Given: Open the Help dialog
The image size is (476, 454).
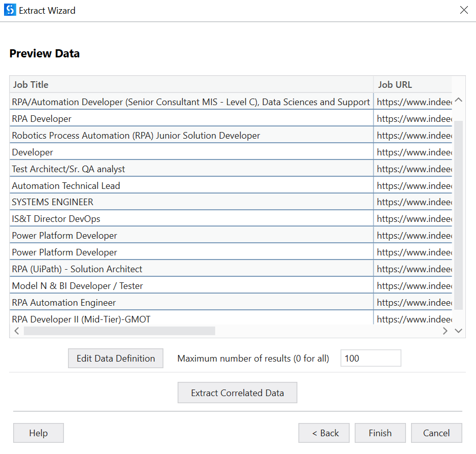Looking at the screenshot, I should (x=38, y=433).
